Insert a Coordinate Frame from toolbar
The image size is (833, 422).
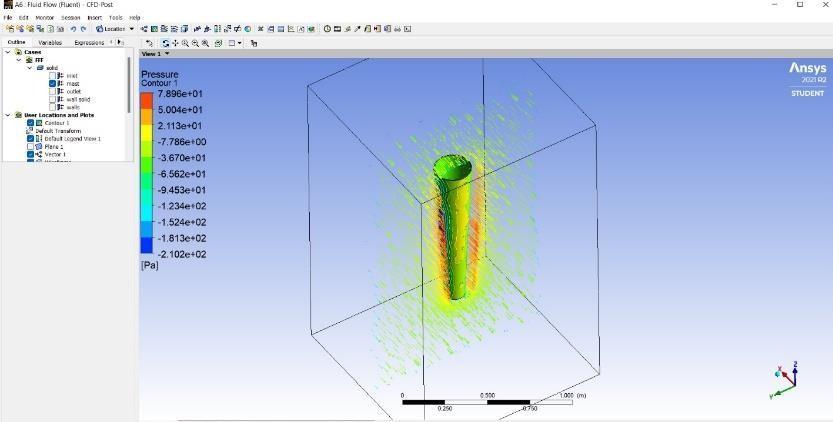(x=207, y=29)
